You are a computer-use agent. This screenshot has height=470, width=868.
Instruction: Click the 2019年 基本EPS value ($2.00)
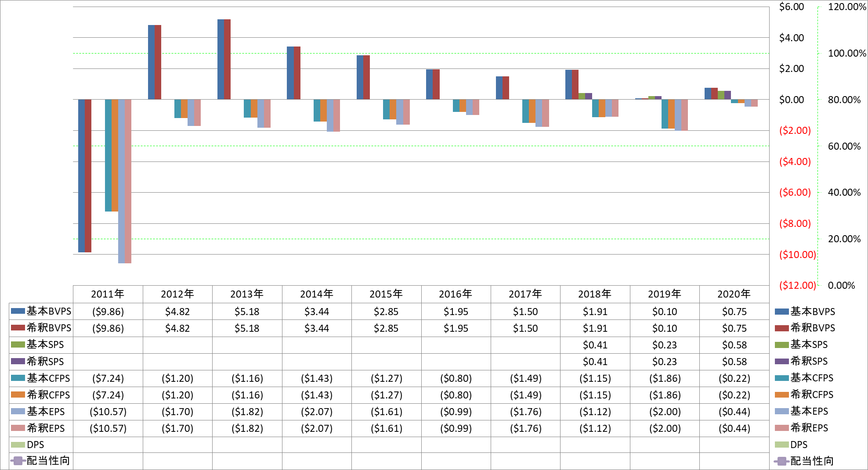[665, 412]
